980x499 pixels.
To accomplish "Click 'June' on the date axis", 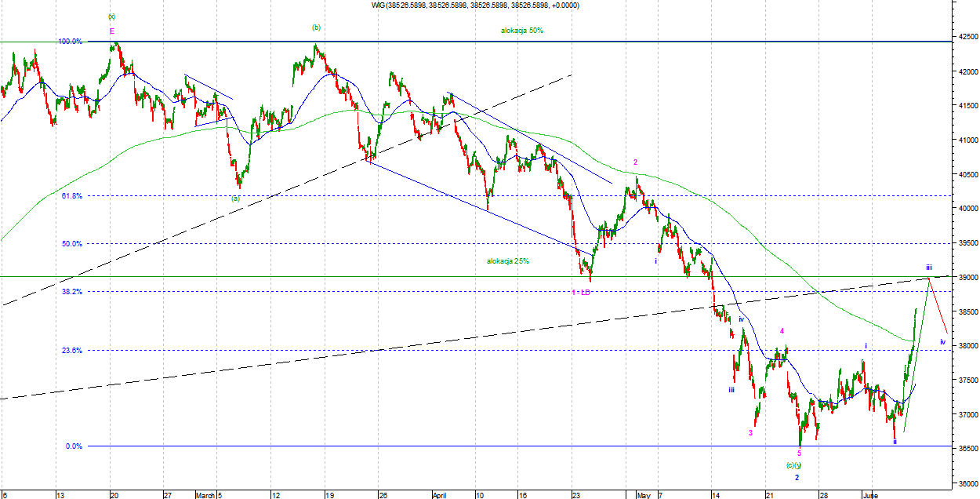I will 869,495.
